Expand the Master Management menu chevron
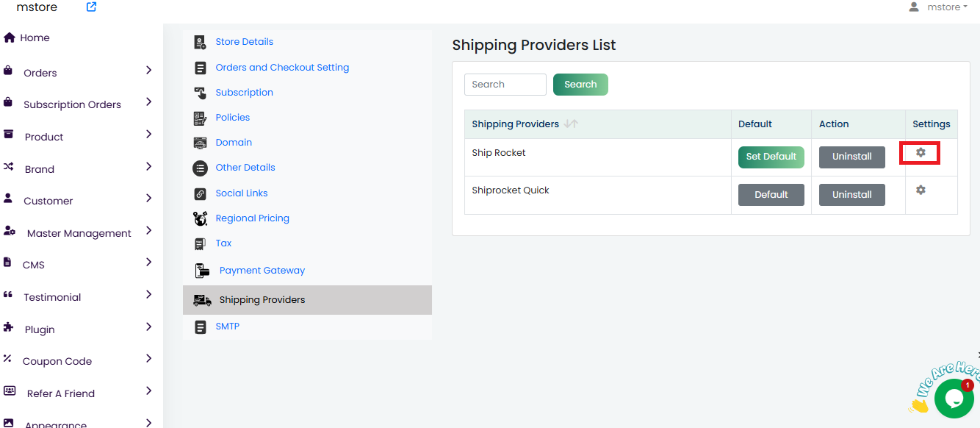Image resolution: width=980 pixels, height=428 pixels. 148,231
